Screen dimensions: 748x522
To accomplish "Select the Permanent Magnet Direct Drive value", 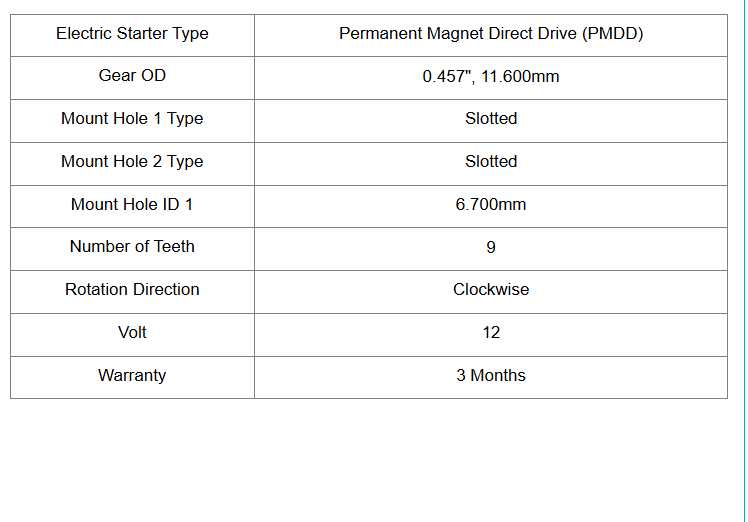I will [x=490, y=34].
